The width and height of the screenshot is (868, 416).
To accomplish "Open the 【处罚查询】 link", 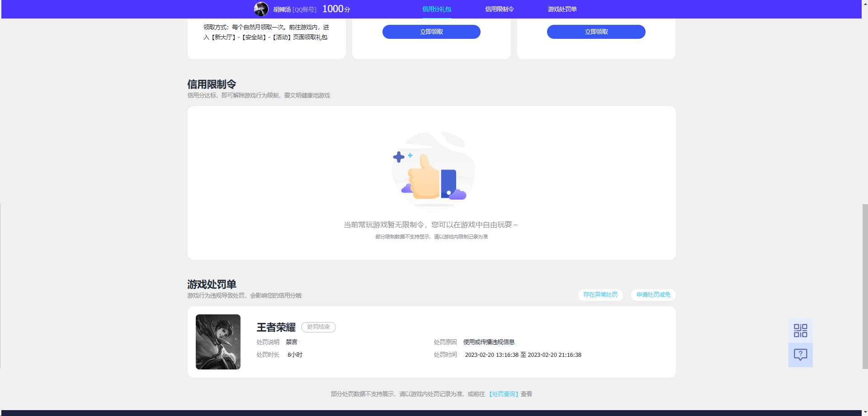I will tap(504, 394).
